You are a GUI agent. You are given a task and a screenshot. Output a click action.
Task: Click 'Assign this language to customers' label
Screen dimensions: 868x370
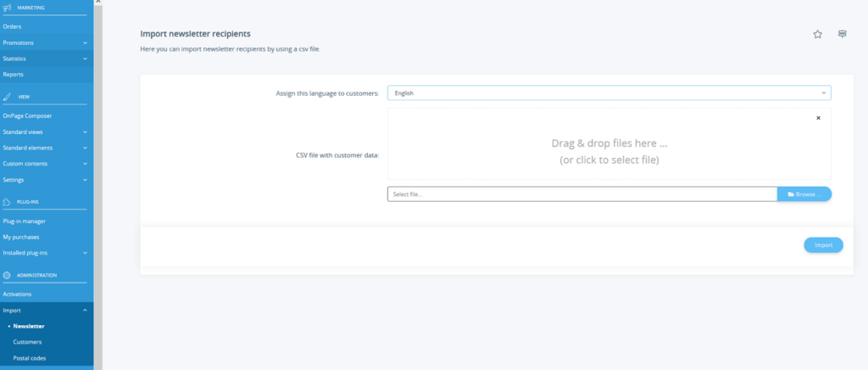click(x=328, y=93)
